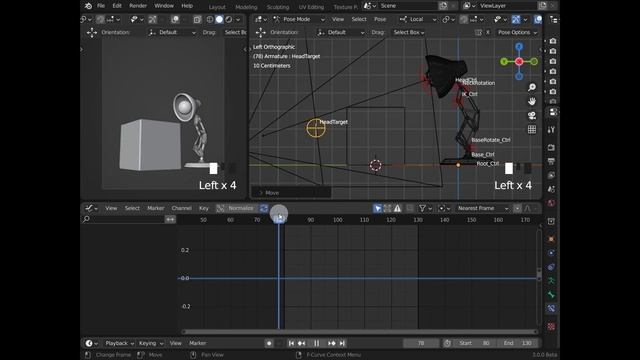Jump to the start frame
Image resolution: width=640 pixels, height=360 pixels.
point(291,343)
